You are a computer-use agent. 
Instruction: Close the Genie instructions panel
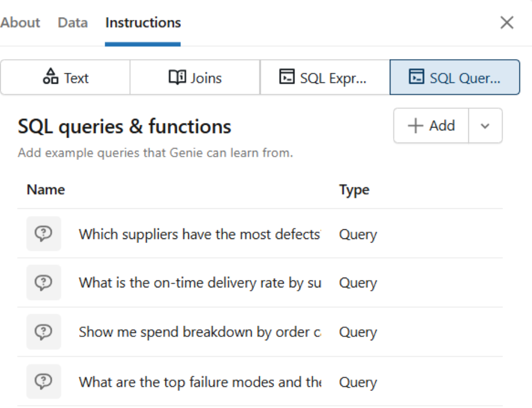click(x=506, y=22)
